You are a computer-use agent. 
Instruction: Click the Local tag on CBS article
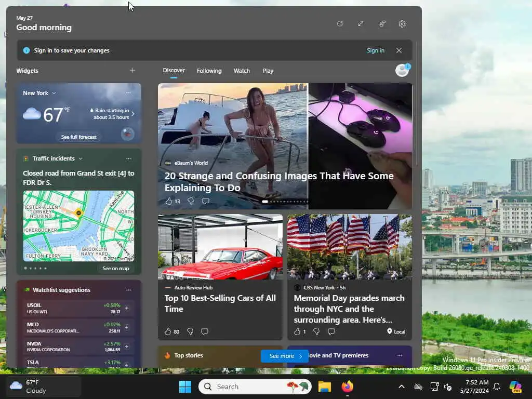click(396, 331)
